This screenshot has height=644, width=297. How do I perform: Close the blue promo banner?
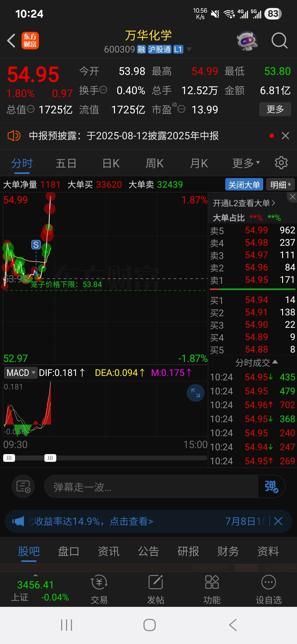[278, 521]
